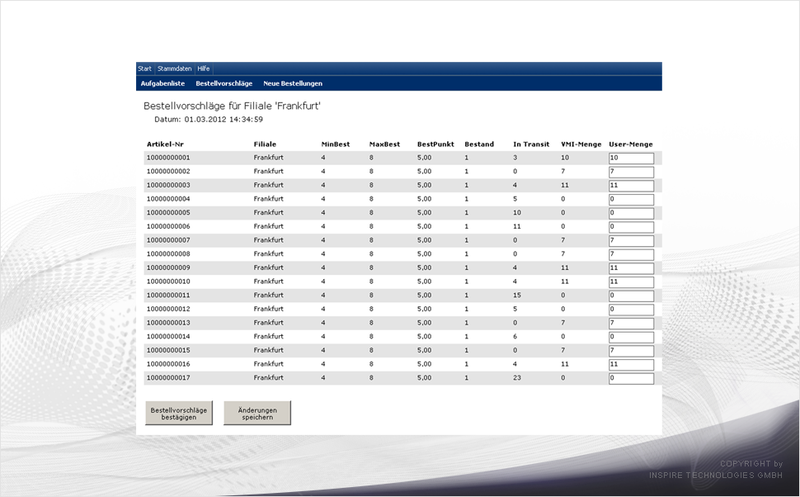Viewport: 800px width, 497px height.
Task: Click In Transit value 23 for article 10000000017
Action: [517, 378]
